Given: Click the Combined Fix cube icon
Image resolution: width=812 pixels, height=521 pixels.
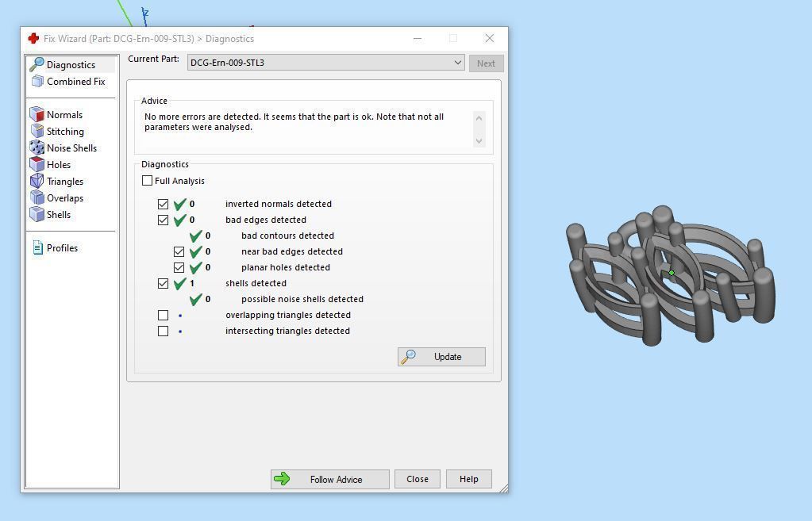Looking at the screenshot, I should point(37,81).
